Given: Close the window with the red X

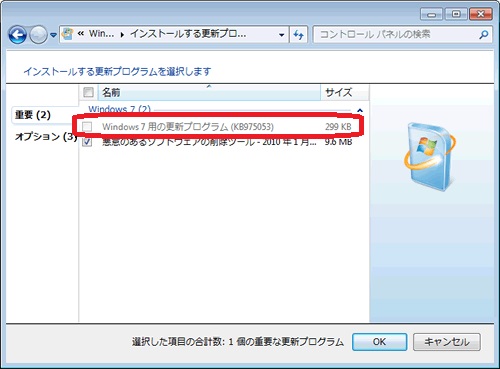Looking at the screenshot, I should [480, 14].
